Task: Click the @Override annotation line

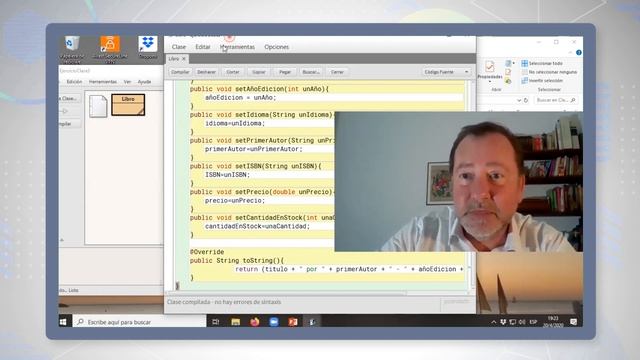Action: (207, 252)
